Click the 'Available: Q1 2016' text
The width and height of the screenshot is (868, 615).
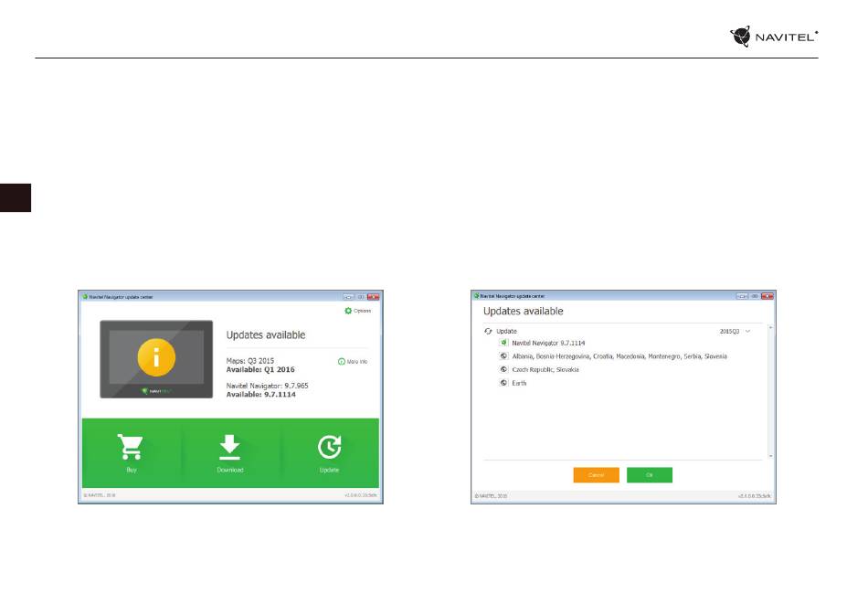click(260, 370)
